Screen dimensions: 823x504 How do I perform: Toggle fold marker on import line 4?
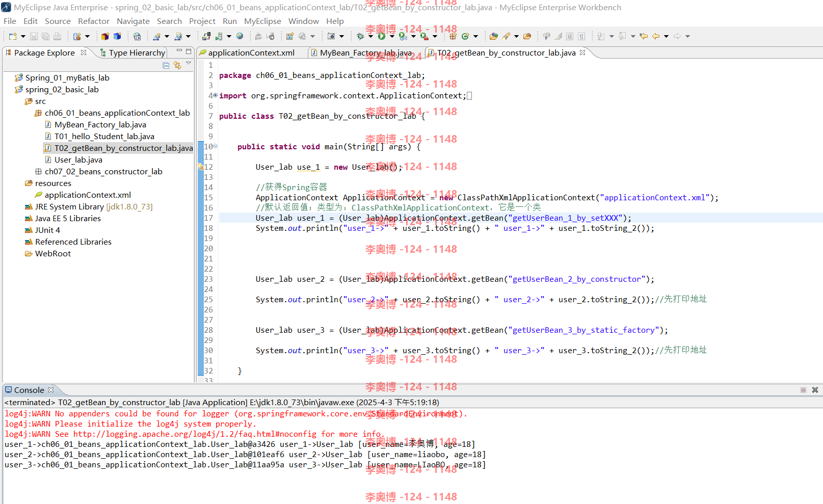215,95
